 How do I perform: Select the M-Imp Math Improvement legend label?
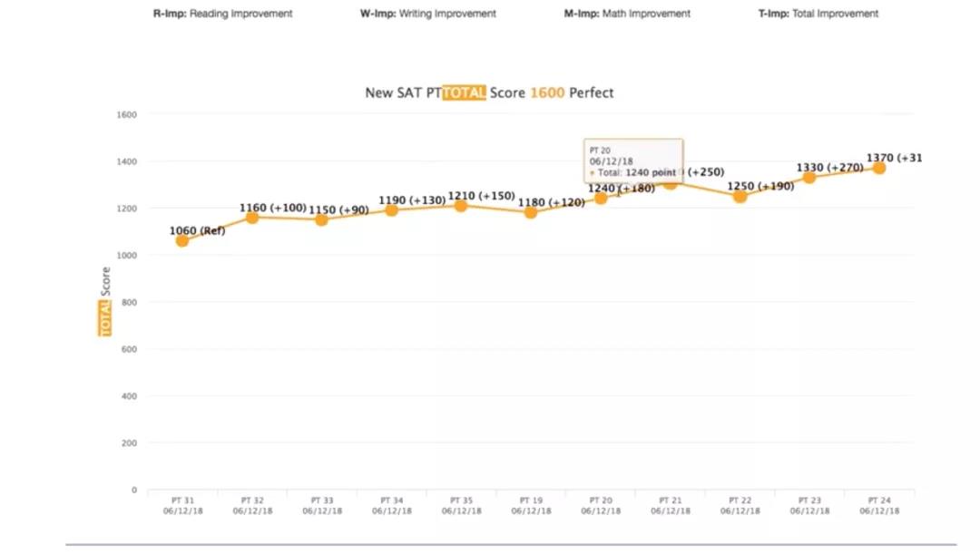(x=627, y=14)
